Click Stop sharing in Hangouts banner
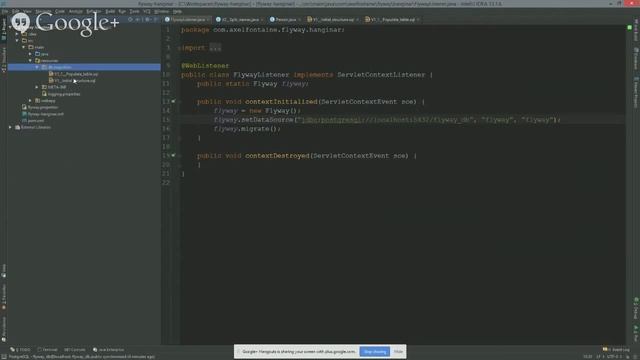This screenshot has height=360, width=640. 375,351
